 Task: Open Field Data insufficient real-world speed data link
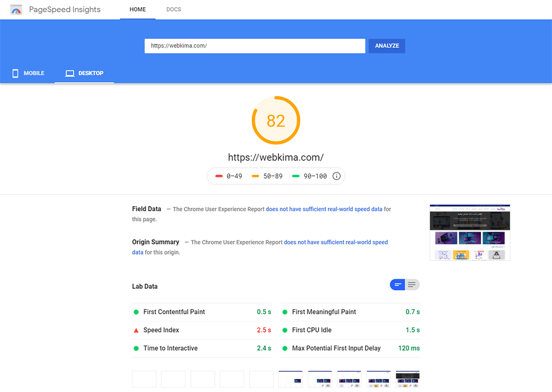(x=324, y=209)
